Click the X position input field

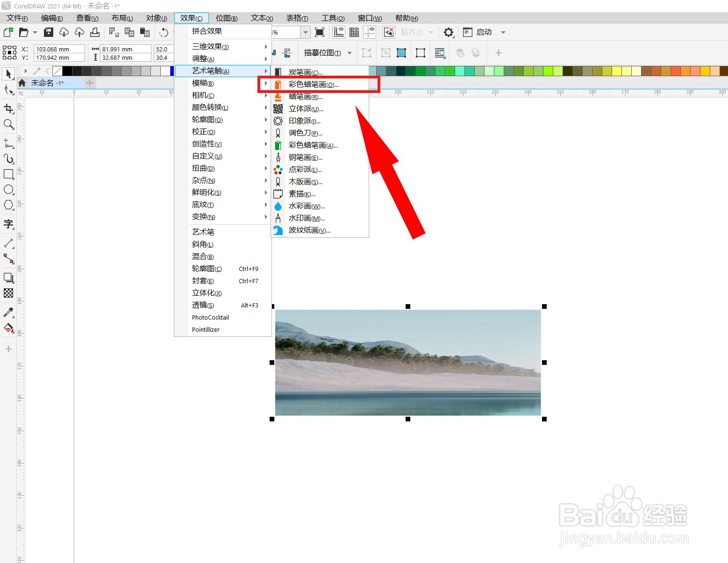click(59, 49)
